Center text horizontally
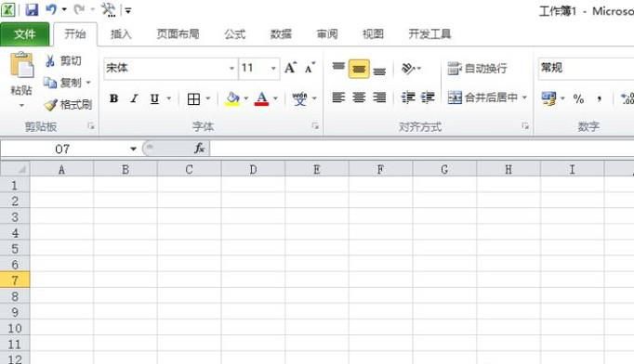Screen dimensions: 634x364 (x=359, y=97)
